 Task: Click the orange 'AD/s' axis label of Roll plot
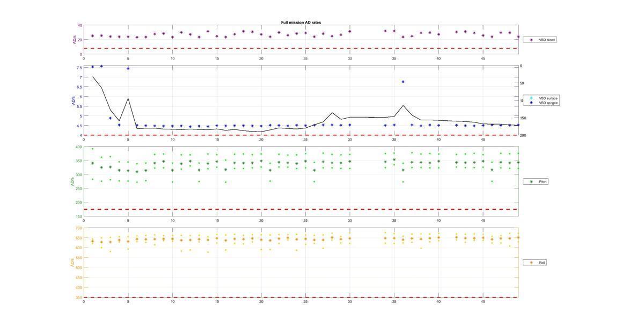[71, 263]
